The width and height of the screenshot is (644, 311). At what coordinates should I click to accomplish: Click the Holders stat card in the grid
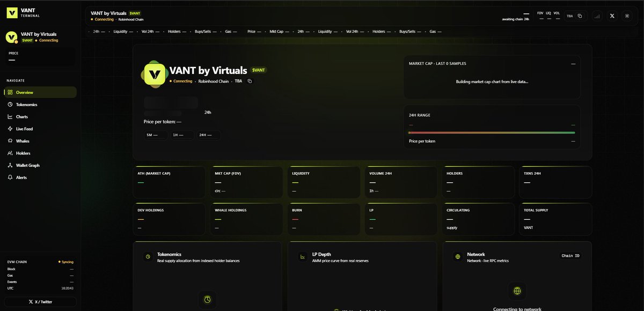pyautogui.click(x=478, y=182)
